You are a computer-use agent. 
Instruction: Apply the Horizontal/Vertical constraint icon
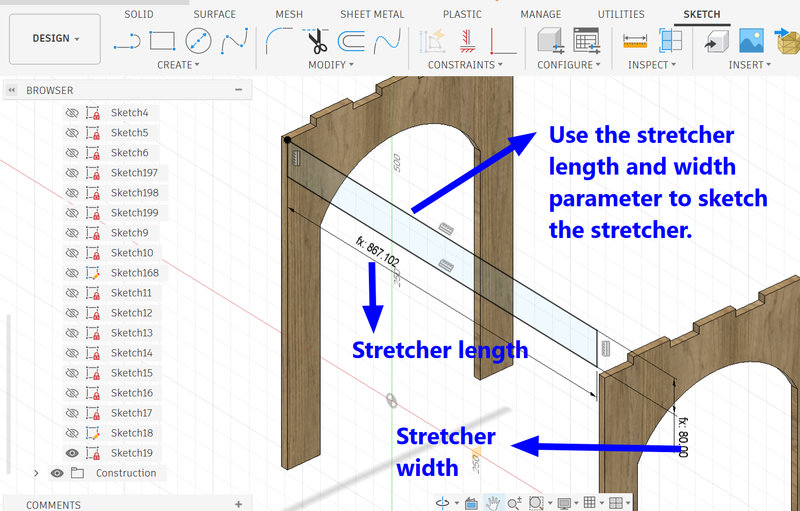503,41
